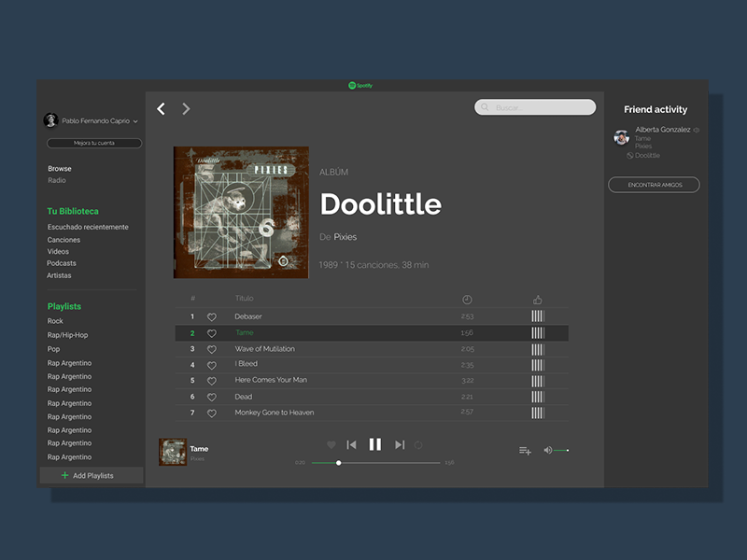Select the Rap/Hip-Hop playlist
The width and height of the screenshot is (747, 560).
[67, 335]
